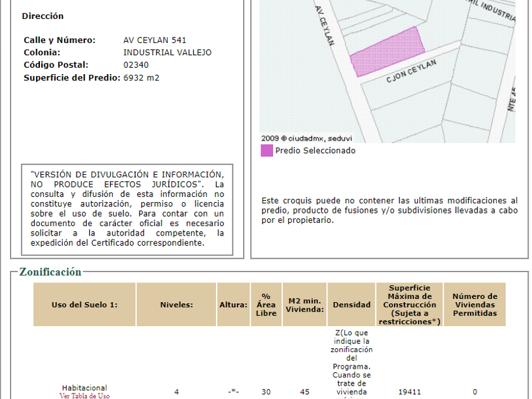532x399 pixels.
Task: Select Superficie Máxima de Construcción header
Action: click(409, 305)
